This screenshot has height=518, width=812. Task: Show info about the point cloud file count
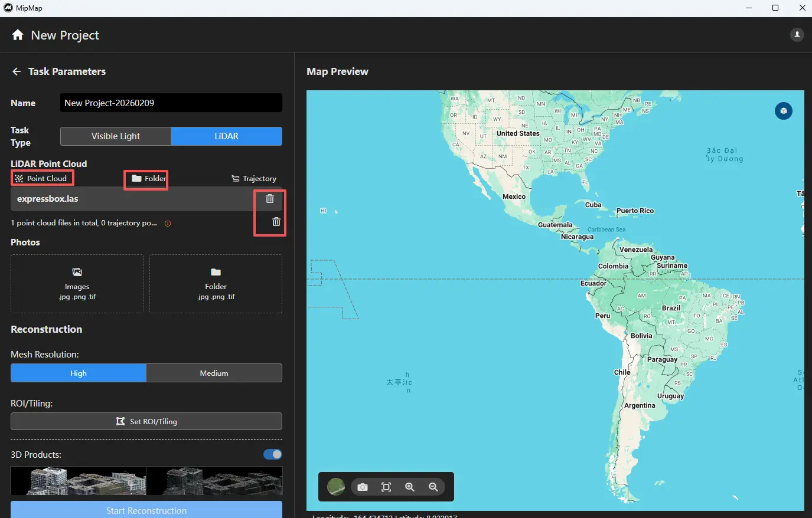tap(168, 224)
